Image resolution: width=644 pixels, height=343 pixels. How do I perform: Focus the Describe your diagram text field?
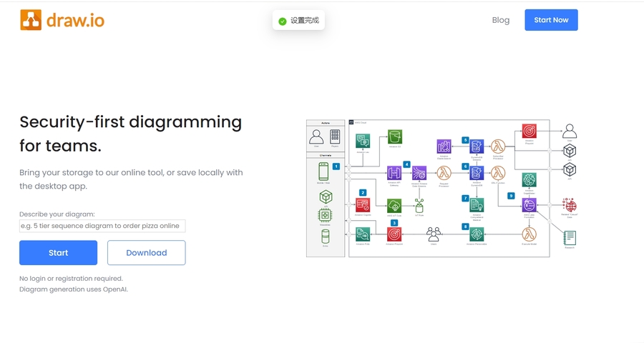[x=102, y=226]
